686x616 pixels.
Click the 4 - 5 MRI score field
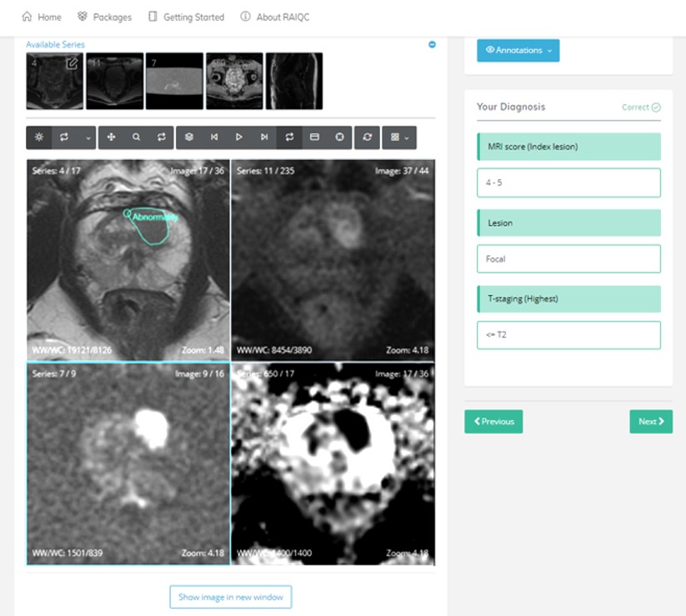pyautogui.click(x=568, y=183)
